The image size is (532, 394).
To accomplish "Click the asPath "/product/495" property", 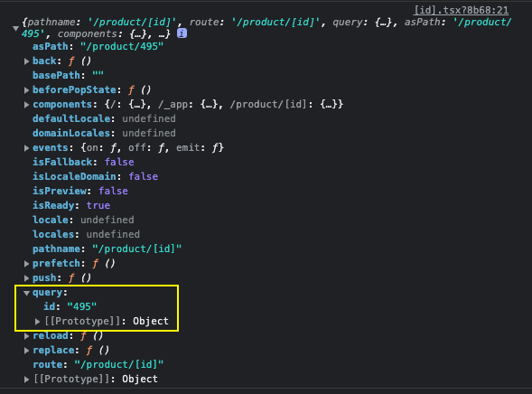I will (98, 46).
